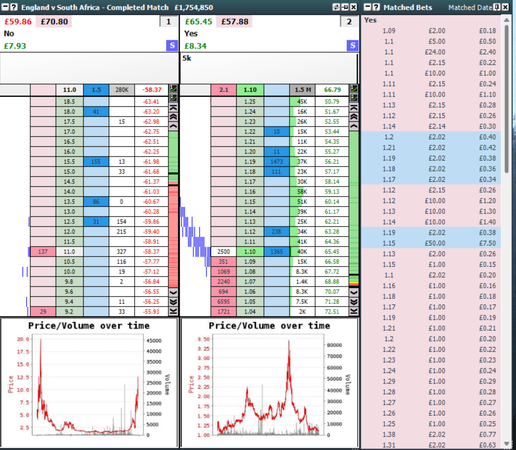
Task: Page up double-chevron on No ladder
Action: (174, 117)
